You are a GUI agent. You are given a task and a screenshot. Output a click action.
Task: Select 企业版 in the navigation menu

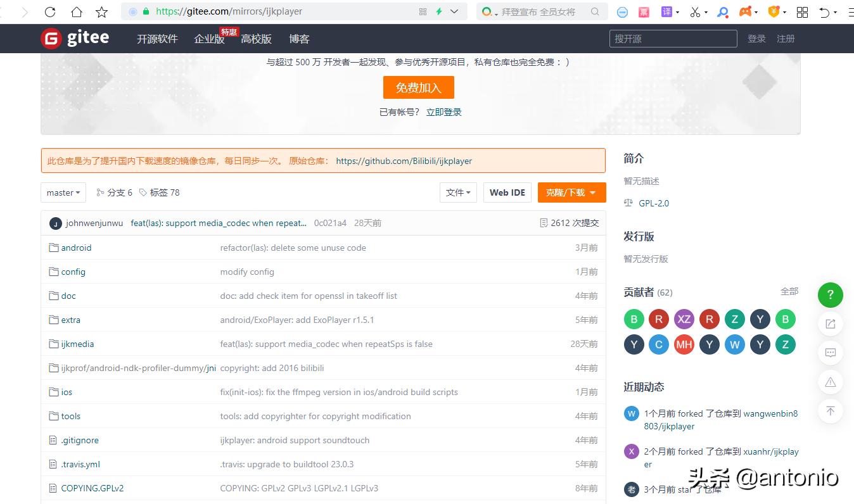209,39
